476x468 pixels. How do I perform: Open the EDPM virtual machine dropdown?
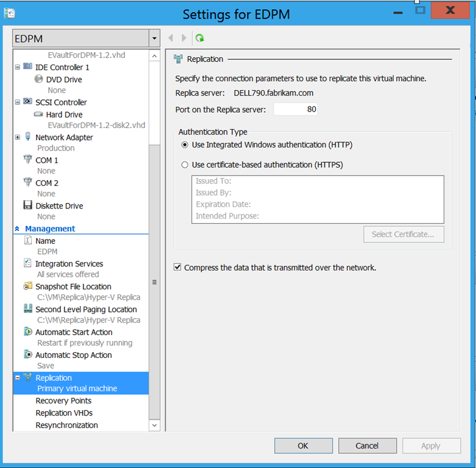(154, 38)
